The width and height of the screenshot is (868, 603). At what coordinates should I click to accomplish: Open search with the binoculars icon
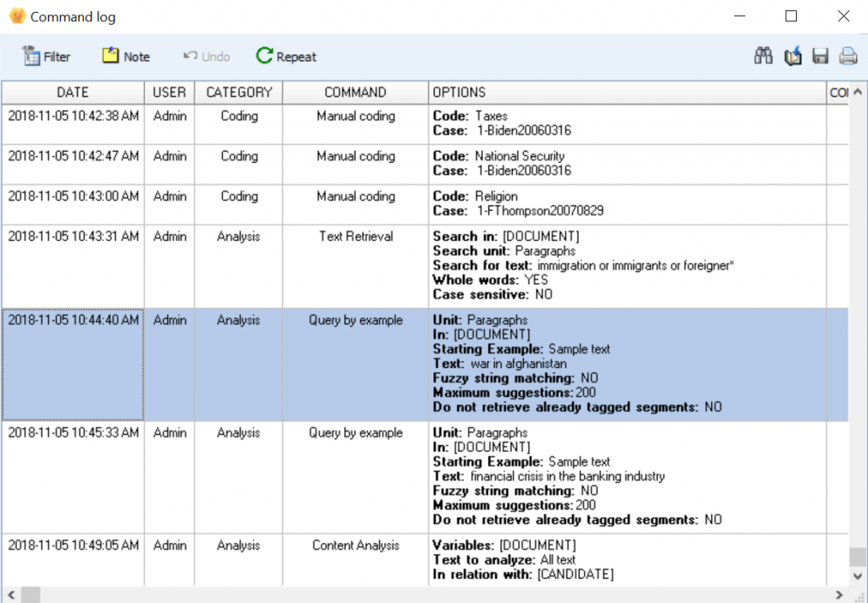763,55
